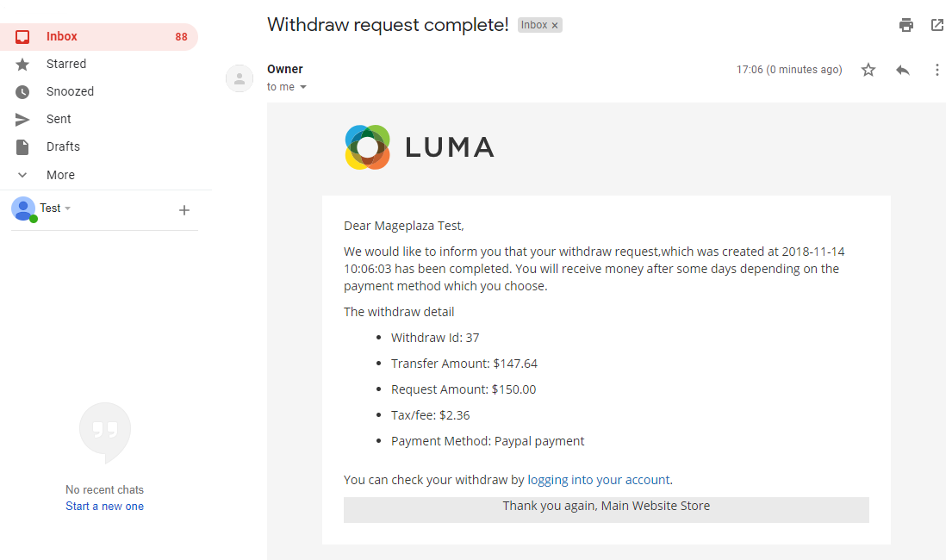
Task: Open the three-dot more options menu
Action: point(937,70)
